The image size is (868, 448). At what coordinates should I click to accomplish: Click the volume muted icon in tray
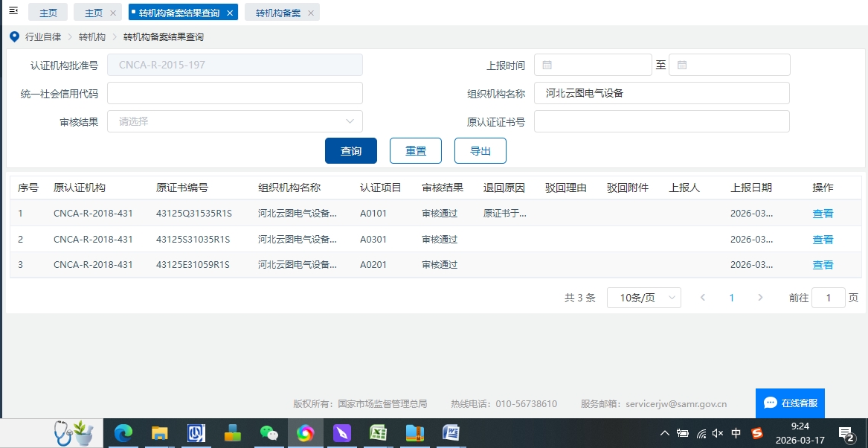[x=718, y=433]
